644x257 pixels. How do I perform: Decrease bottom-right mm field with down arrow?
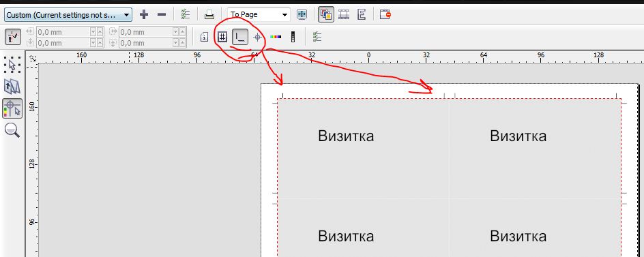coord(176,43)
